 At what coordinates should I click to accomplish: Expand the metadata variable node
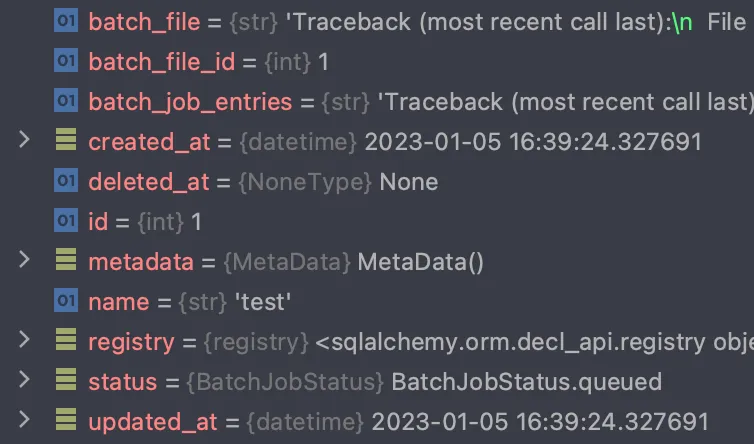tap(24, 260)
